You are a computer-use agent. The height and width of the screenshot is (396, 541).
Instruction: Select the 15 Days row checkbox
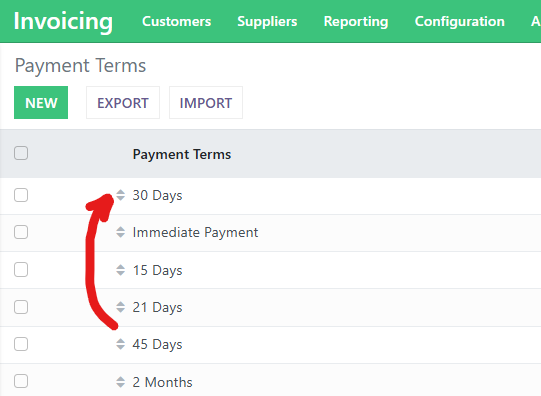pos(21,270)
